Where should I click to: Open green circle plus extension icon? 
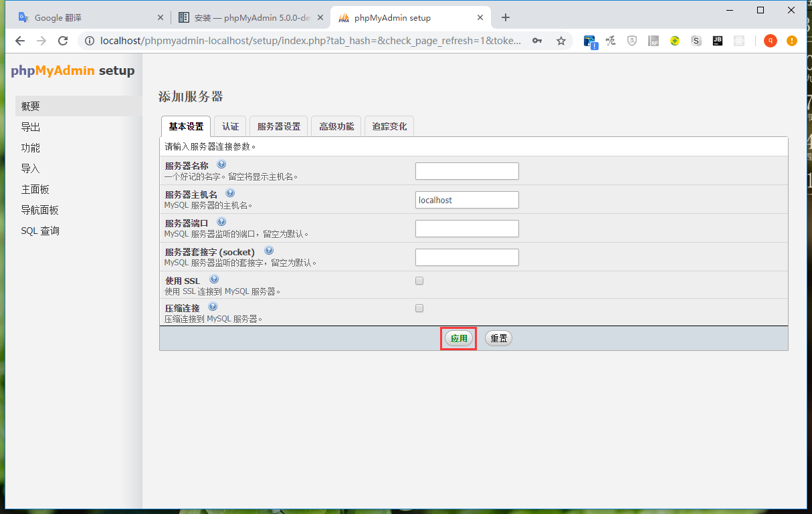pos(675,41)
